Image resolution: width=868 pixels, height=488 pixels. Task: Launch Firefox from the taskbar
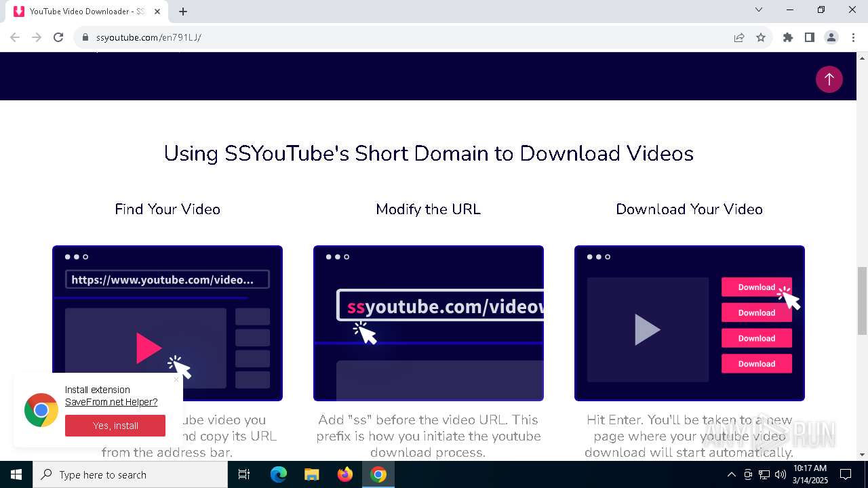point(345,474)
